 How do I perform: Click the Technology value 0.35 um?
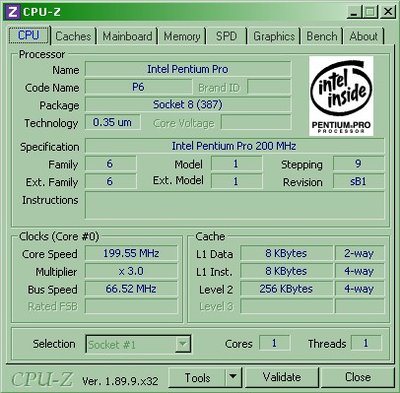click(x=112, y=122)
